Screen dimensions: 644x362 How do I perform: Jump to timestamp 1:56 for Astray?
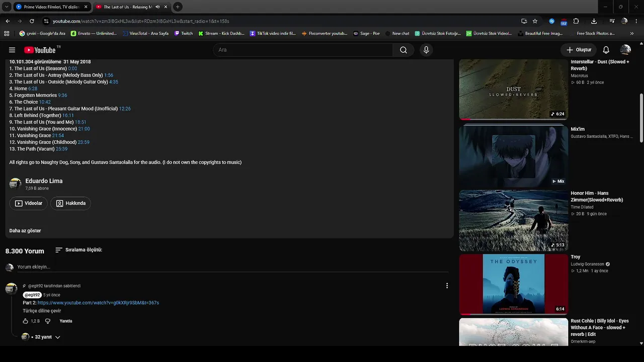(x=109, y=75)
